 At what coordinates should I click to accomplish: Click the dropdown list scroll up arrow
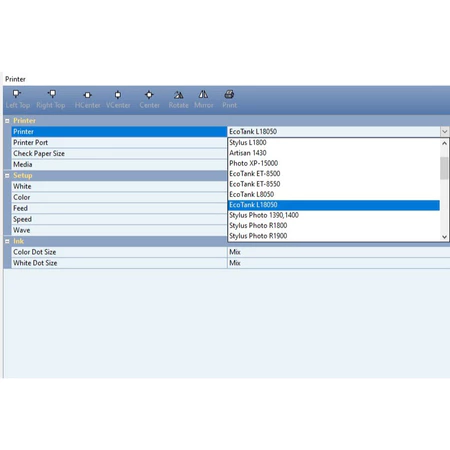[444, 143]
